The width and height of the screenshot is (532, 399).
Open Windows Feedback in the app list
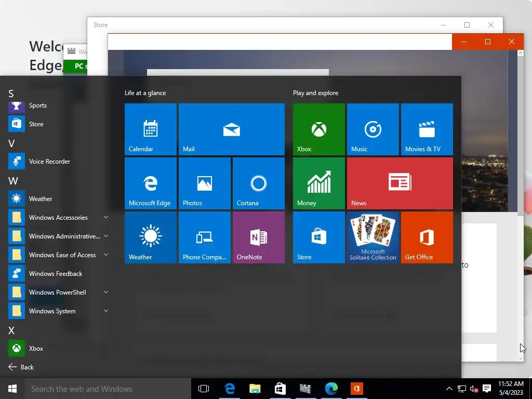58,273
